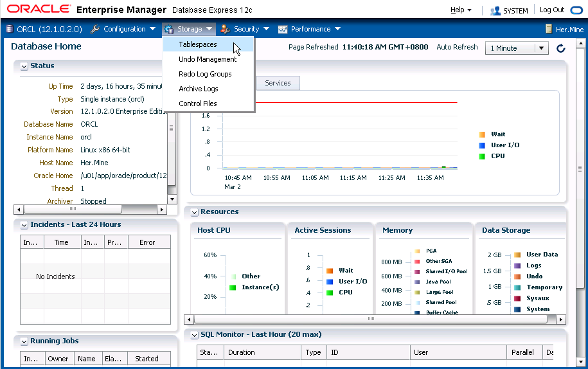The width and height of the screenshot is (588, 369).
Task: Choose Control Files menu entry
Action: click(x=208, y=103)
